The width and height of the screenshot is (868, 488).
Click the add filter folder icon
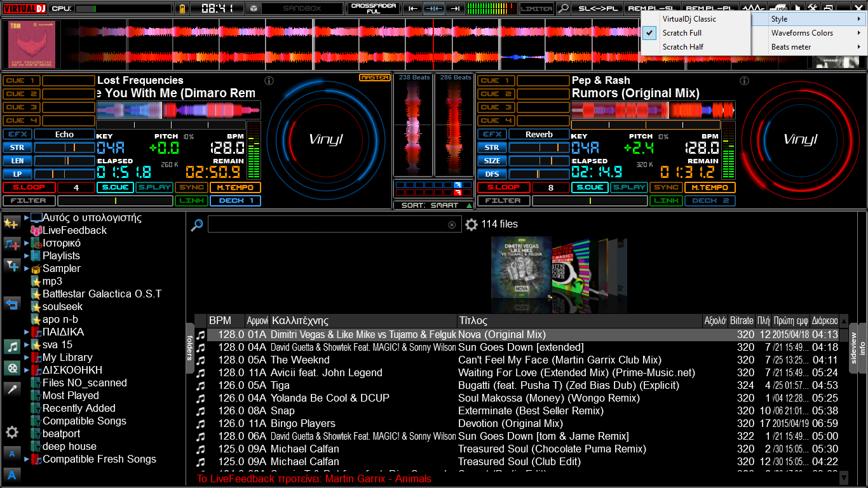pyautogui.click(x=11, y=266)
